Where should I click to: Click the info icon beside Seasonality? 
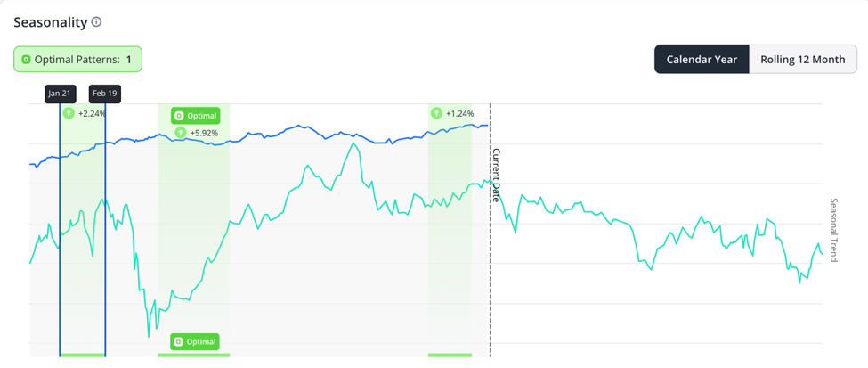point(96,22)
